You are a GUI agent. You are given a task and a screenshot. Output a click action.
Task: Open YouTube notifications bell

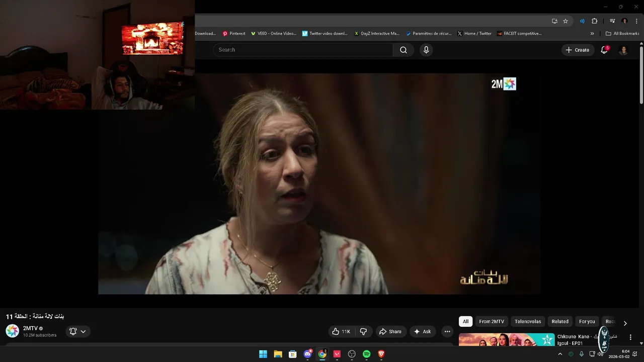tap(604, 50)
